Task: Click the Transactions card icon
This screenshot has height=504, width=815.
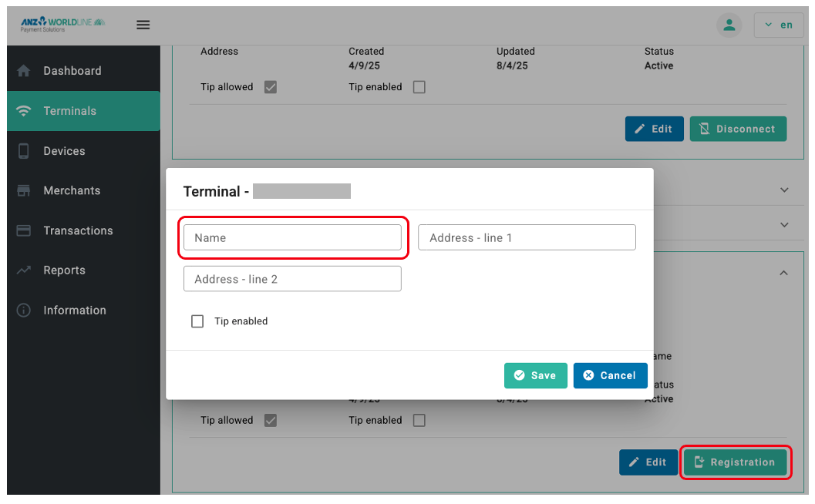Action: coord(24,230)
